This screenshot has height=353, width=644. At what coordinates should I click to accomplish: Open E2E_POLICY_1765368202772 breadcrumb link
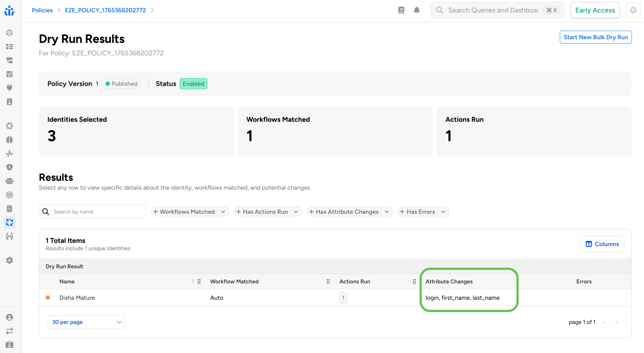click(105, 10)
